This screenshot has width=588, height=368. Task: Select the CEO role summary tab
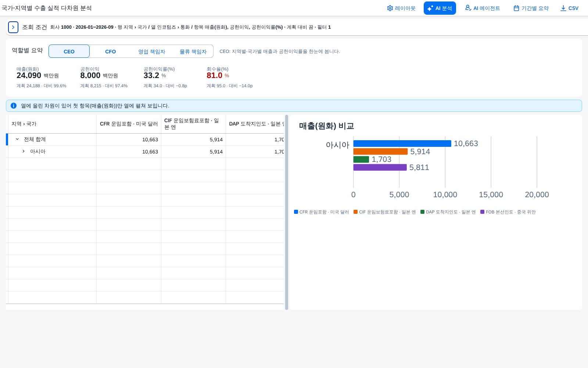(69, 51)
